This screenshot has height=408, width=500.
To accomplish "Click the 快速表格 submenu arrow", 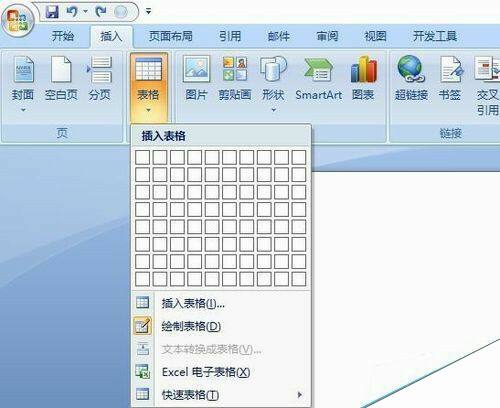I will click(x=300, y=395).
